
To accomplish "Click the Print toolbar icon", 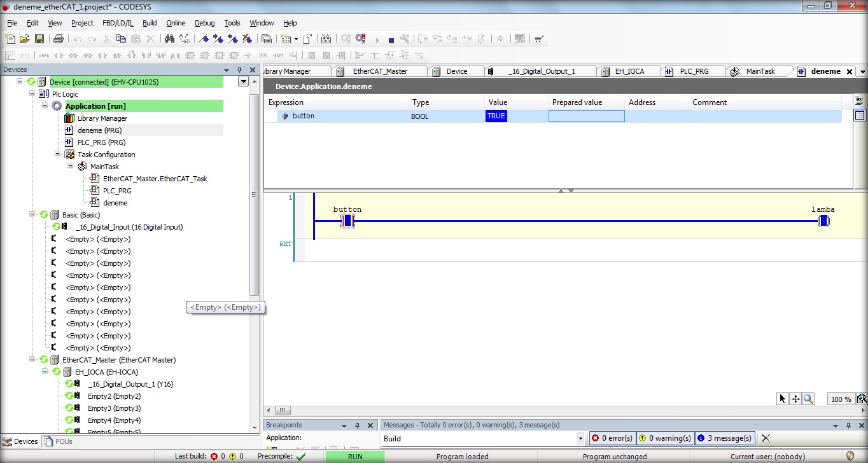I will pos(59,39).
